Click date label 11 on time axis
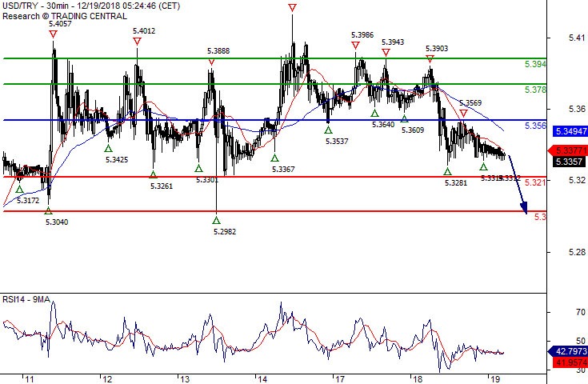Image resolution: width=588 pixels, height=384 pixels. coord(30,379)
